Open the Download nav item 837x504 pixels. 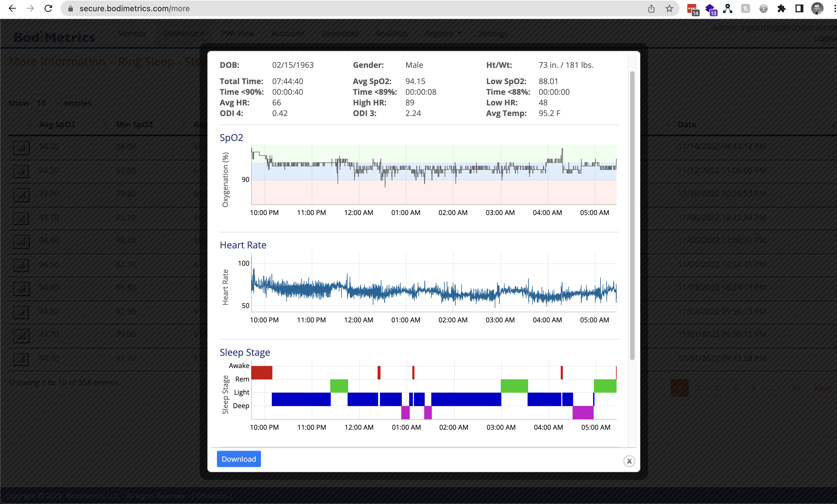click(340, 33)
